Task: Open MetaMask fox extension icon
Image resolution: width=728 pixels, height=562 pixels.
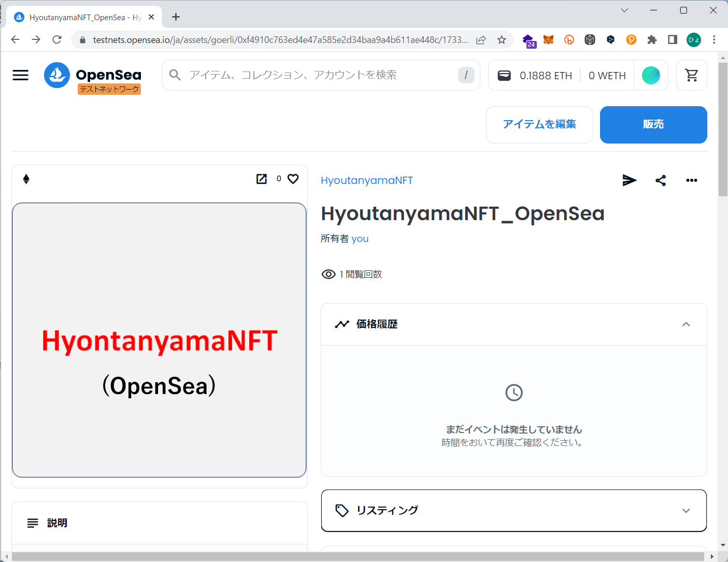Action: click(x=548, y=40)
